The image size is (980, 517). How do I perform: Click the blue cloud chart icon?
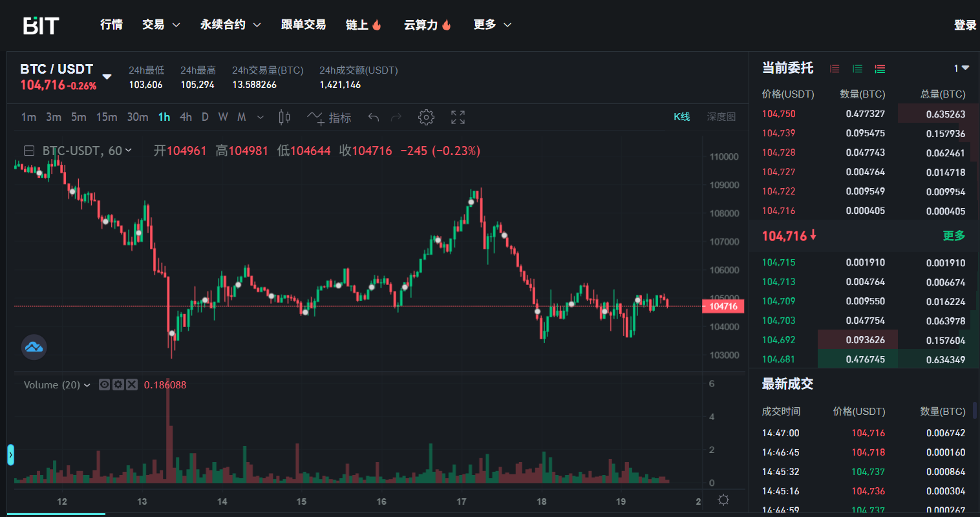coord(34,347)
